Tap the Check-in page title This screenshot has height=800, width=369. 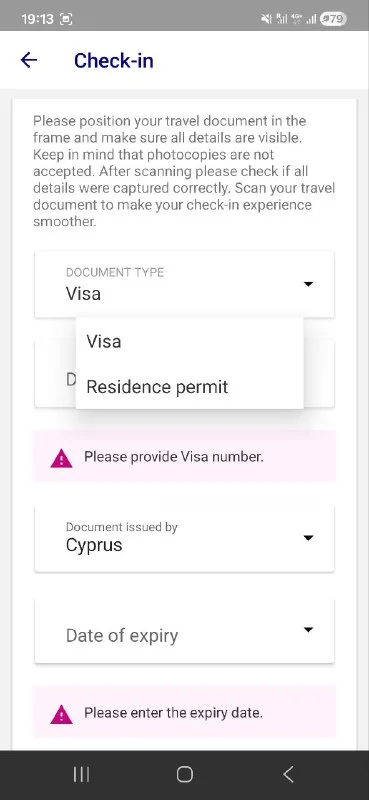113,60
